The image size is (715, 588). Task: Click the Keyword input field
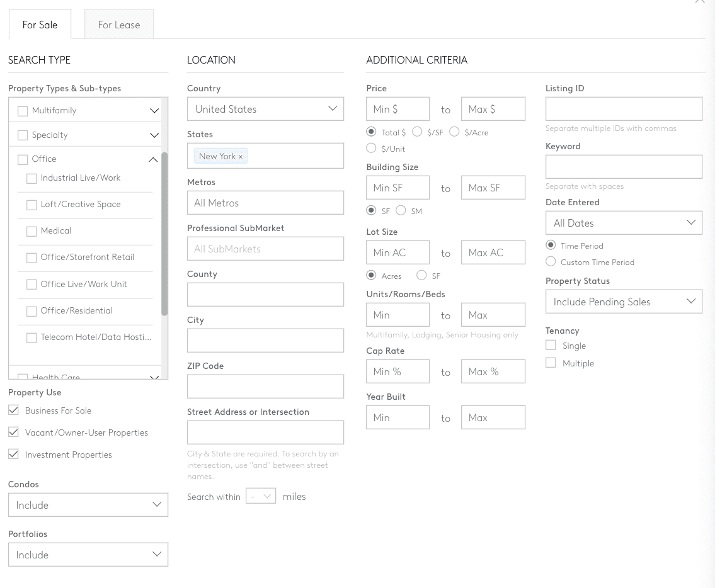click(x=623, y=167)
